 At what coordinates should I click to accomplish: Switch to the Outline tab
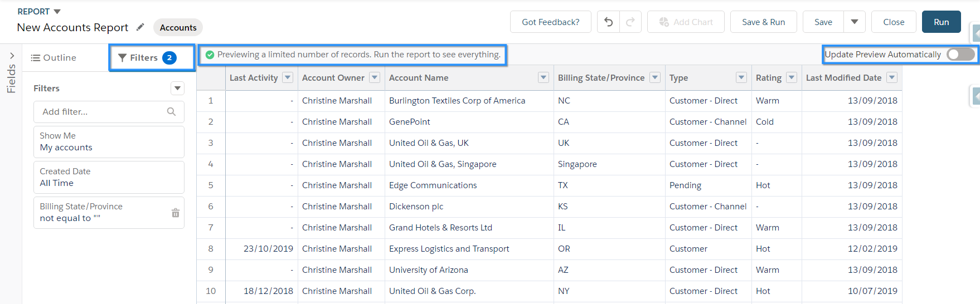pos(54,58)
